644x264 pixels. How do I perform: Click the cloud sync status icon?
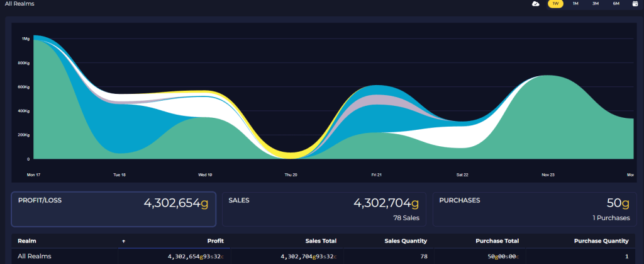pyautogui.click(x=535, y=4)
